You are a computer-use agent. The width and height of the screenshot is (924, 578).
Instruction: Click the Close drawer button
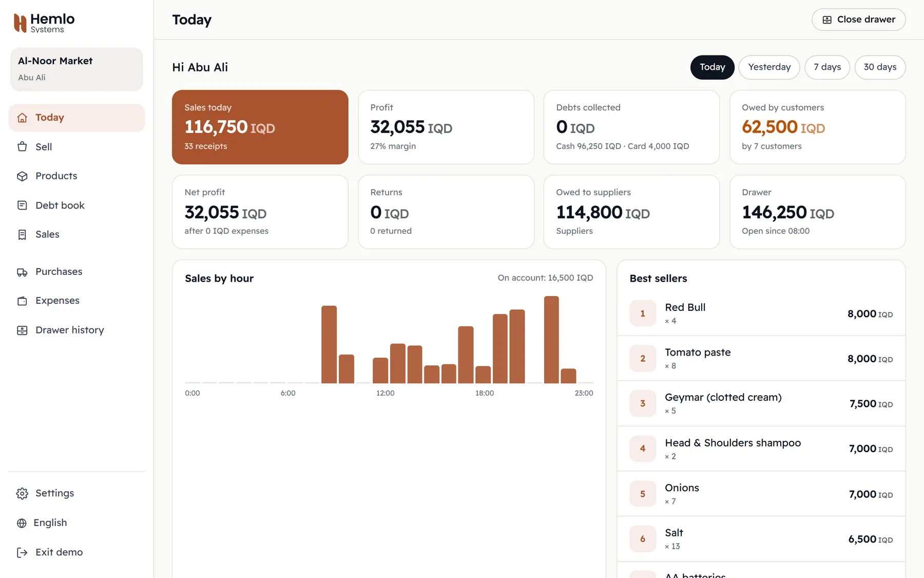[858, 20]
